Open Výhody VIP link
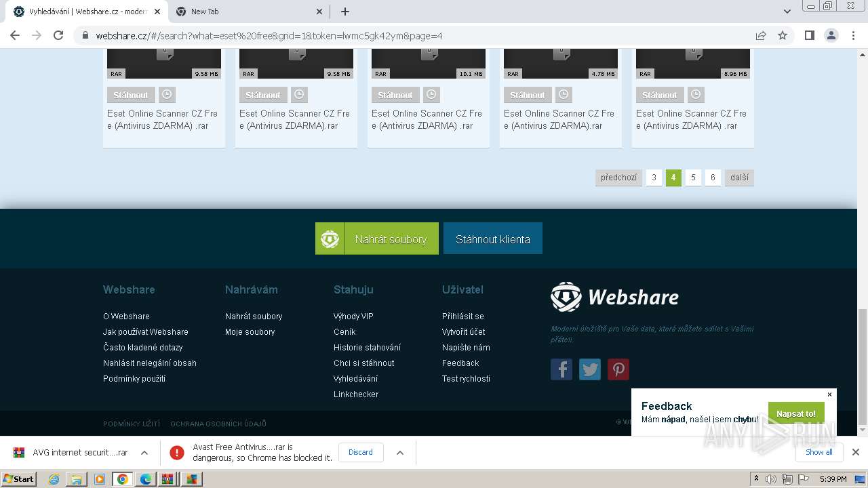868x488 pixels. (x=353, y=317)
